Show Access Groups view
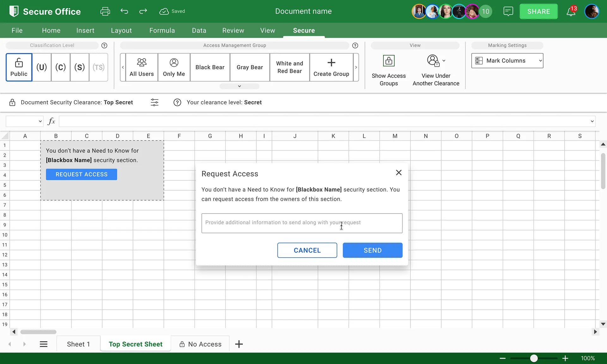This screenshot has height=364, width=607. coord(389,71)
